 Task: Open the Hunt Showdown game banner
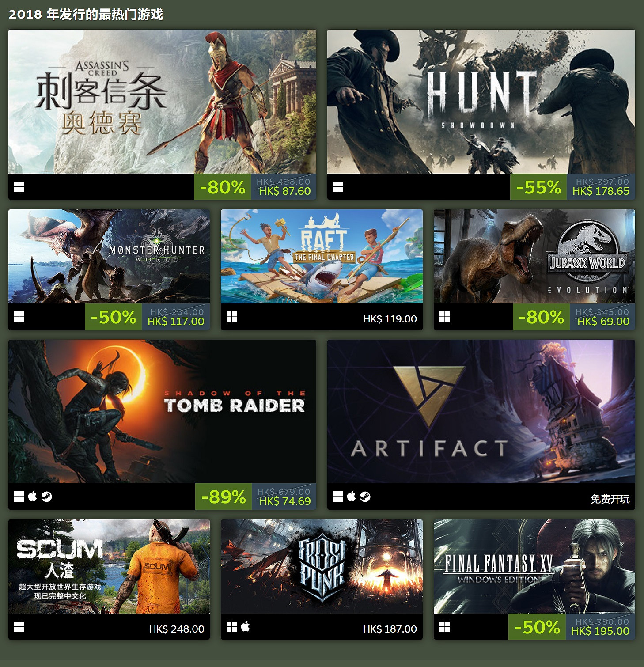481,102
